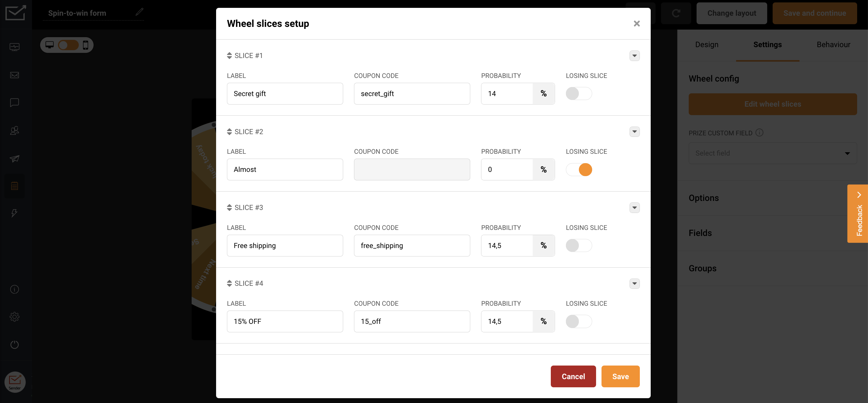Image resolution: width=868 pixels, height=403 pixels.
Task: Click the Slice #3 probability field '14,5'
Action: pyautogui.click(x=507, y=246)
